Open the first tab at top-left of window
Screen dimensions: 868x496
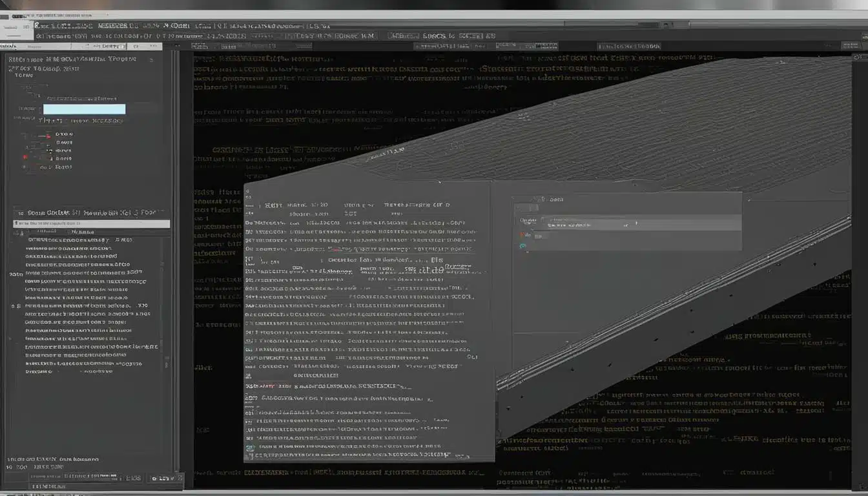click(17, 27)
